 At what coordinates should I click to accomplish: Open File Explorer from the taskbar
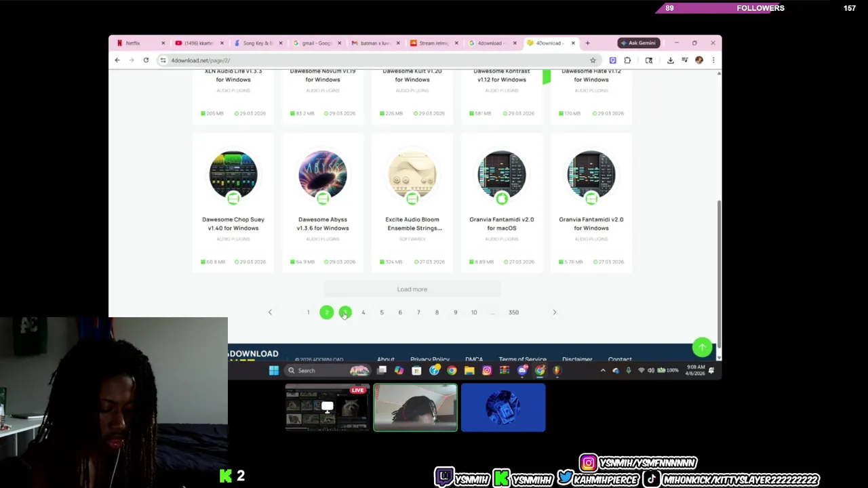469,371
